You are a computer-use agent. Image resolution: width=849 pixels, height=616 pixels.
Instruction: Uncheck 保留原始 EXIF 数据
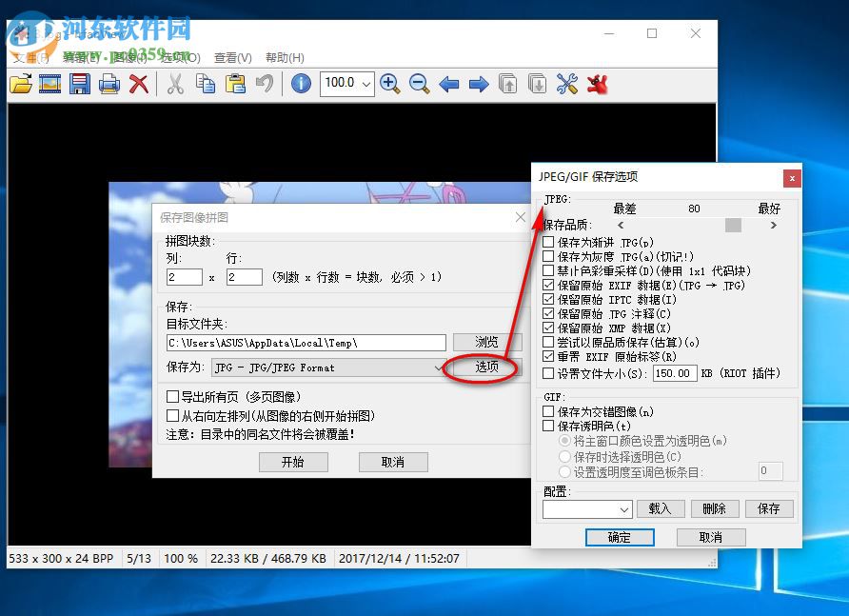coord(548,285)
